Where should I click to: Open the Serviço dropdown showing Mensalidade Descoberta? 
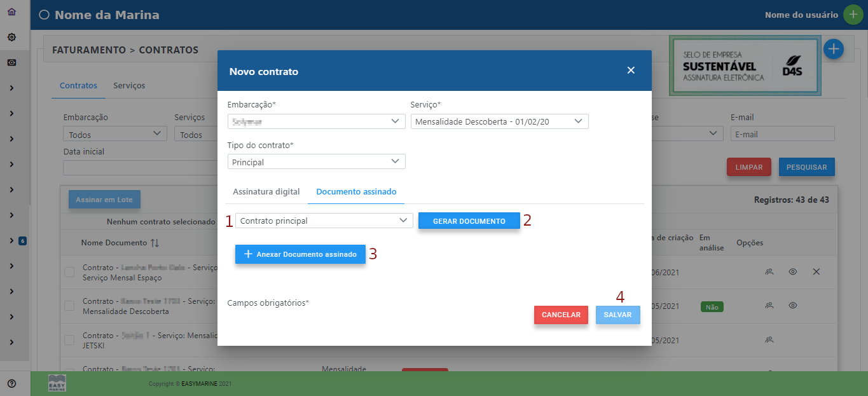(499, 121)
